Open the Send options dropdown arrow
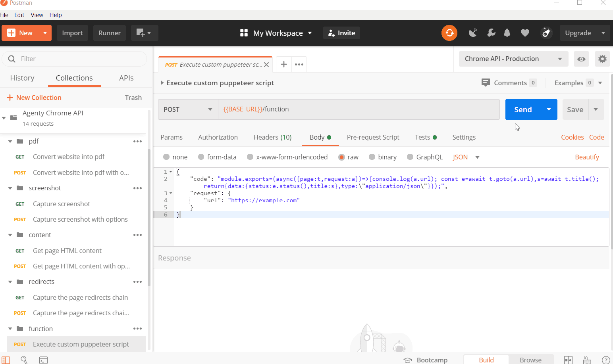The width and height of the screenshot is (613, 364). pyautogui.click(x=549, y=109)
